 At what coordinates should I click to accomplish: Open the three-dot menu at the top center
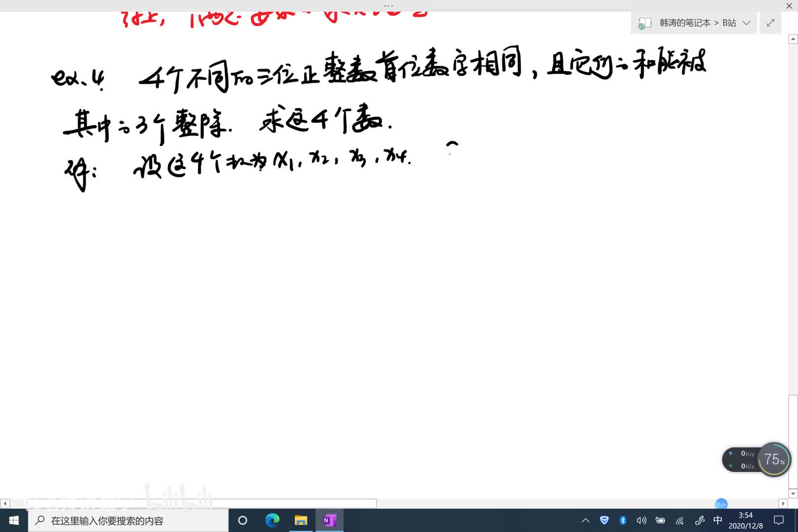click(388, 6)
